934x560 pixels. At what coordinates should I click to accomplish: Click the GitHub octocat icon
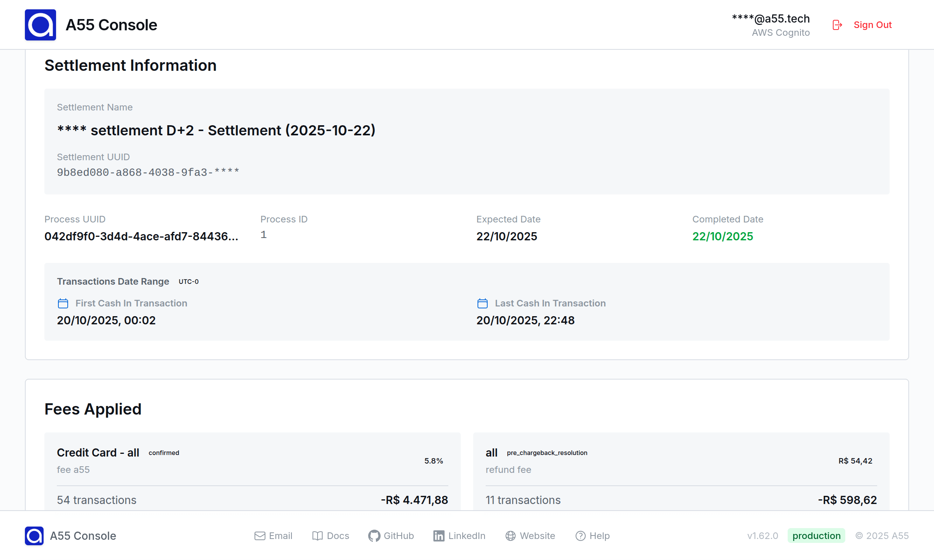pos(374,536)
